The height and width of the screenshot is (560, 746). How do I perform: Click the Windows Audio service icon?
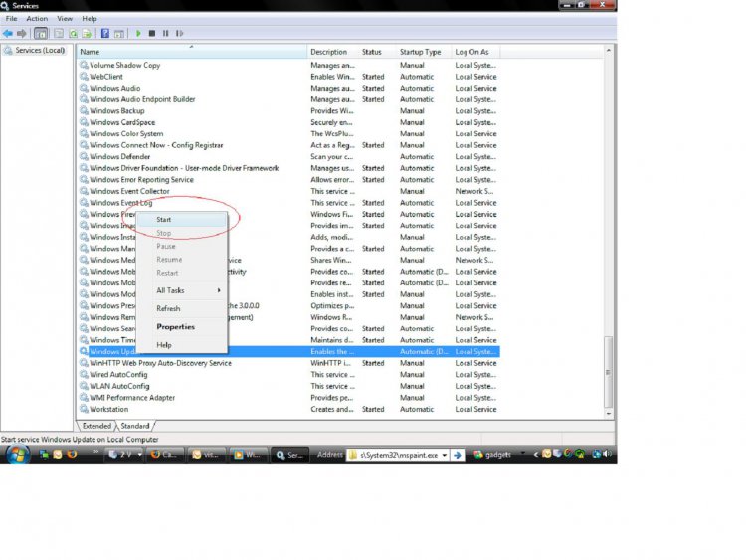click(x=84, y=88)
